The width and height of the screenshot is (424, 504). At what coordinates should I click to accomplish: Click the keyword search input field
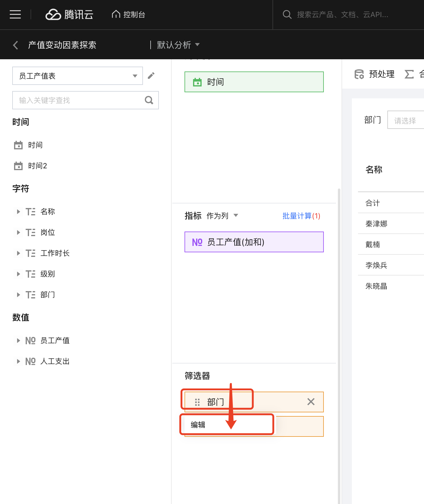tap(78, 100)
